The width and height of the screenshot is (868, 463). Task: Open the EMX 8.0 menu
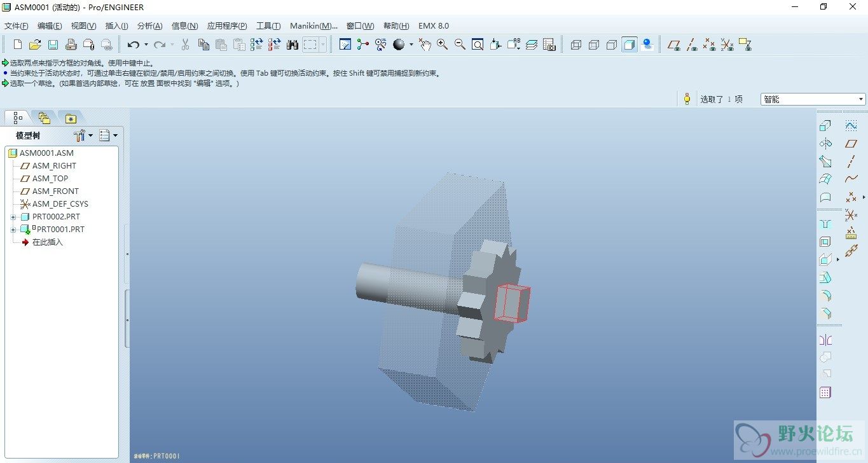(434, 26)
